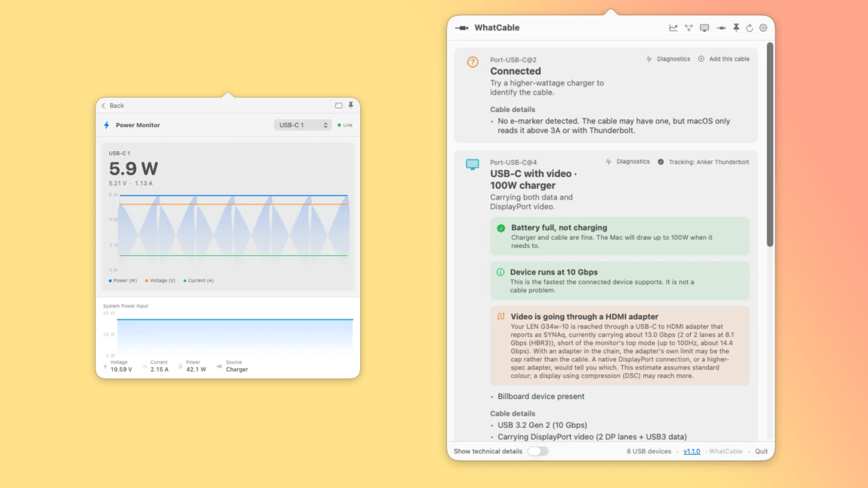Image resolution: width=868 pixels, height=488 pixels.
Task: Pin the Power Monitor window
Action: [351, 106]
